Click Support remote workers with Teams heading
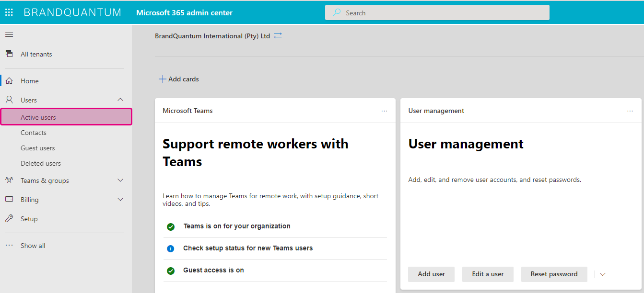The width and height of the screenshot is (644, 293). 256,153
